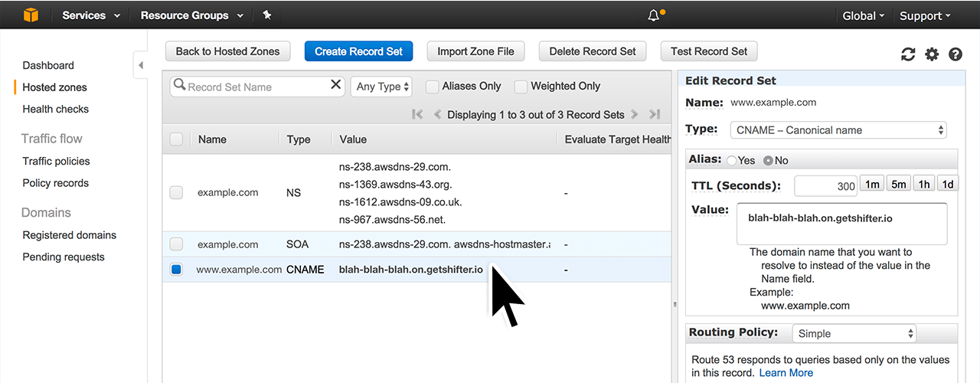Open the Type CNAME dropdown
The height and width of the screenshot is (383, 980).
tap(838, 130)
